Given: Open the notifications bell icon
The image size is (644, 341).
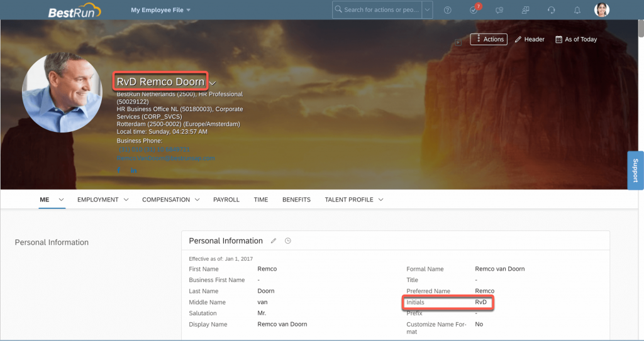Looking at the screenshot, I should [577, 10].
